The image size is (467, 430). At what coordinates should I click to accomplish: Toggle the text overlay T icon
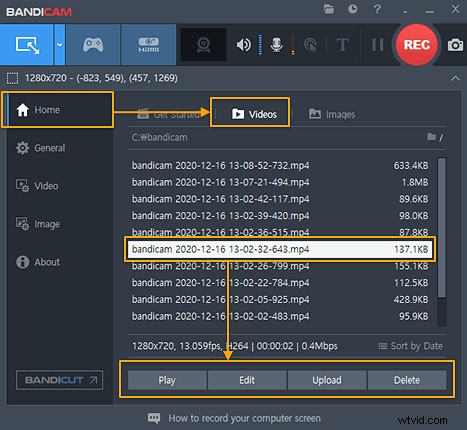343,45
